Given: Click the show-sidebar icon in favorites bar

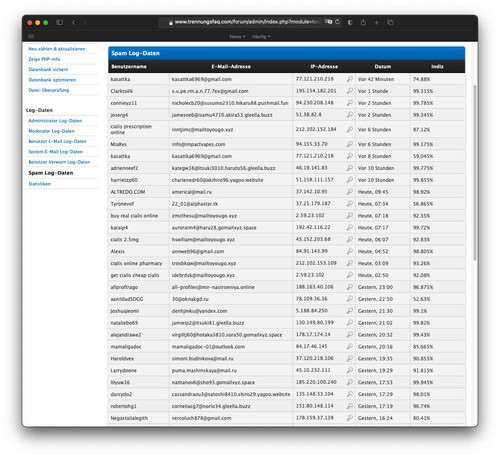Looking at the screenshot, I should 31,36.
